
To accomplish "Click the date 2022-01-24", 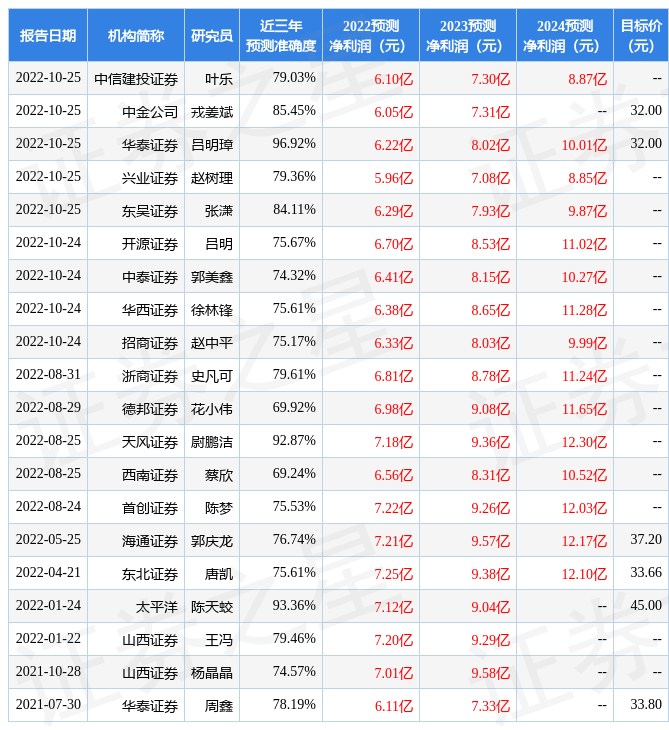I will (48, 606).
